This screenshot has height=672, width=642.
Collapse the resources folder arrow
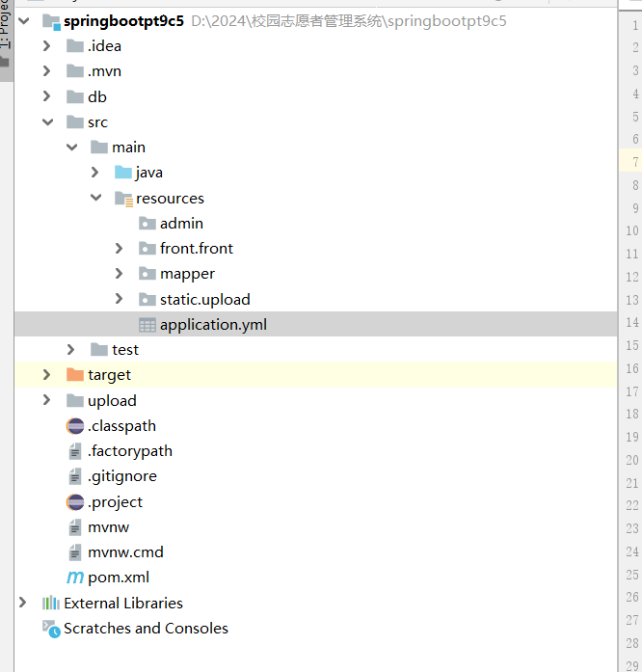[x=94, y=199]
